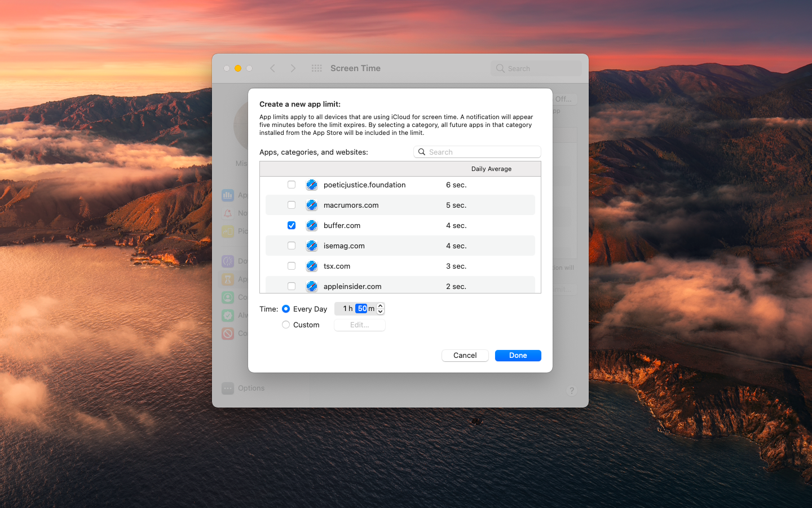Click the '2 sec.' daily average value
The image size is (812, 508).
[x=456, y=286]
